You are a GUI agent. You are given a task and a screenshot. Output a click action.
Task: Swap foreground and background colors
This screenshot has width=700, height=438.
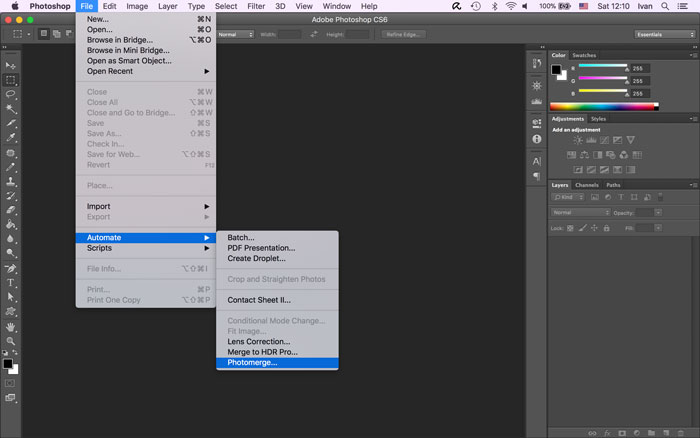(15, 352)
